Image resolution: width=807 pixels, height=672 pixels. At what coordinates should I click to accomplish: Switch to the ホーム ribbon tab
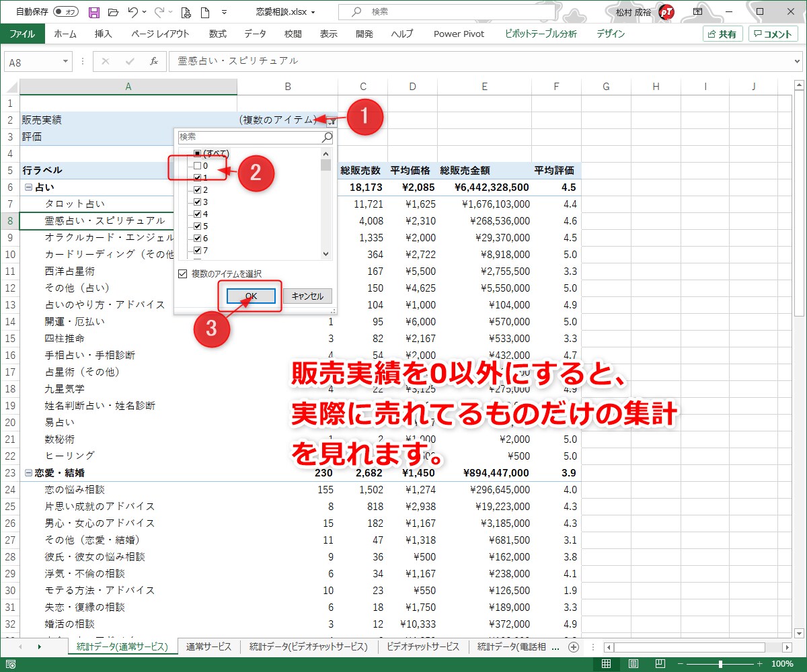coord(65,34)
